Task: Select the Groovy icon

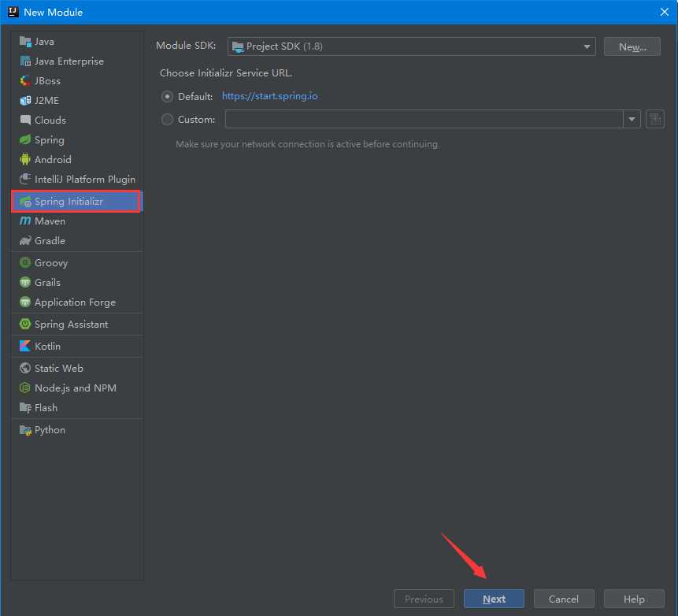Action: pos(25,262)
